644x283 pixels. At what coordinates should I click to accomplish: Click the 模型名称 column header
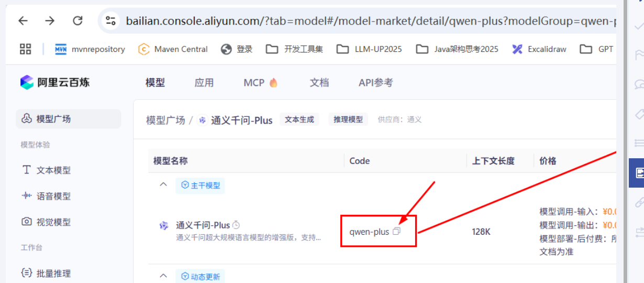[x=170, y=161]
